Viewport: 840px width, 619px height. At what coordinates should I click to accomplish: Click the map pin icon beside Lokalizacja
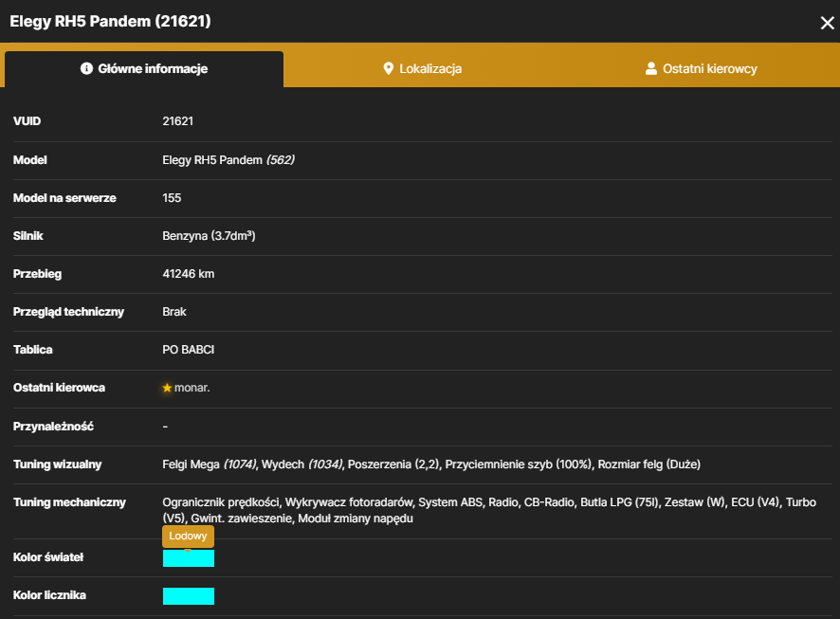(x=389, y=68)
